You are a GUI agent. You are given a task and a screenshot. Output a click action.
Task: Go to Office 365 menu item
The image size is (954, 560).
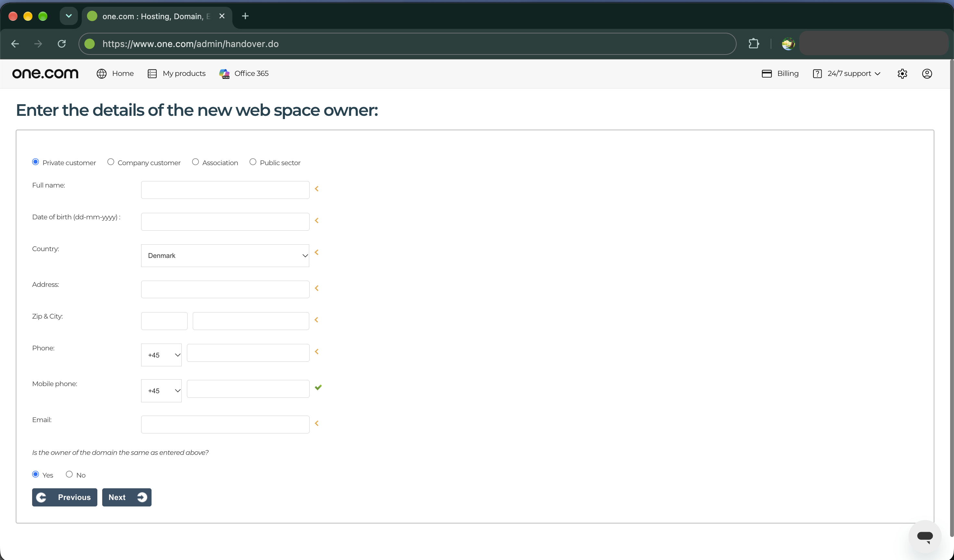(251, 73)
